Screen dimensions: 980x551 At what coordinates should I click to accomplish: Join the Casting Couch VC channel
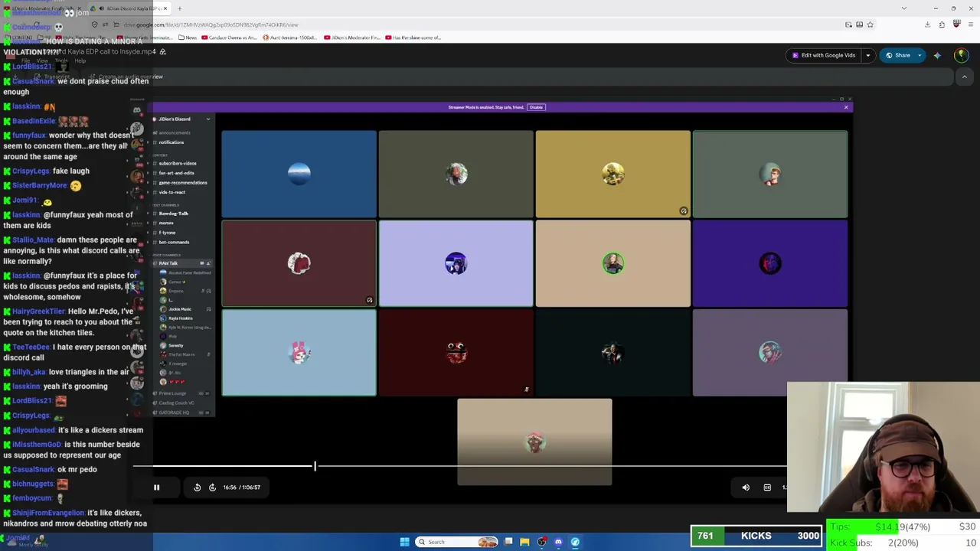click(x=176, y=403)
